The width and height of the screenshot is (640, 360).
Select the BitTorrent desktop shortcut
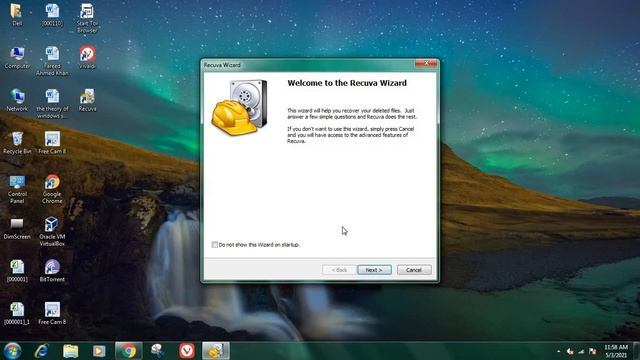[x=52, y=271]
